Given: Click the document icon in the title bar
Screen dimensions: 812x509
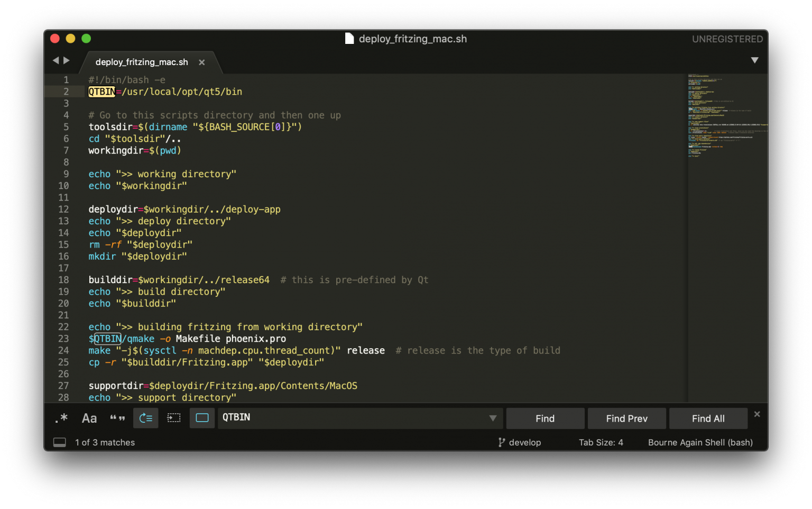Looking at the screenshot, I should [349, 38].
